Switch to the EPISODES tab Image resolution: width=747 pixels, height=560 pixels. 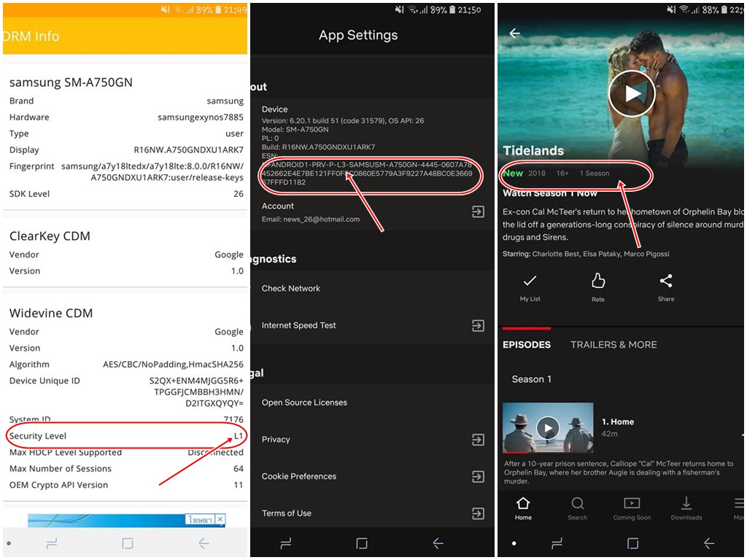tap(527, 345)
